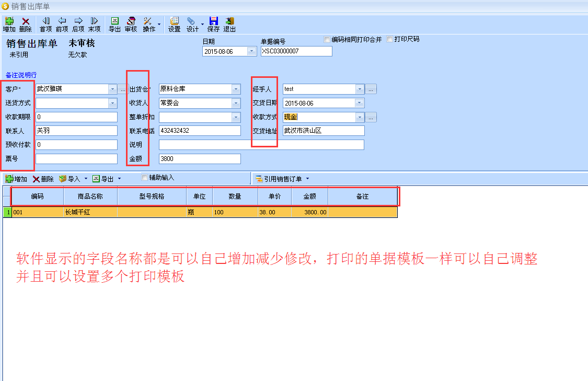Screen dimensions: 588x381
Task: Expand the 收款方式 dropdown
Action: point(360,118)
